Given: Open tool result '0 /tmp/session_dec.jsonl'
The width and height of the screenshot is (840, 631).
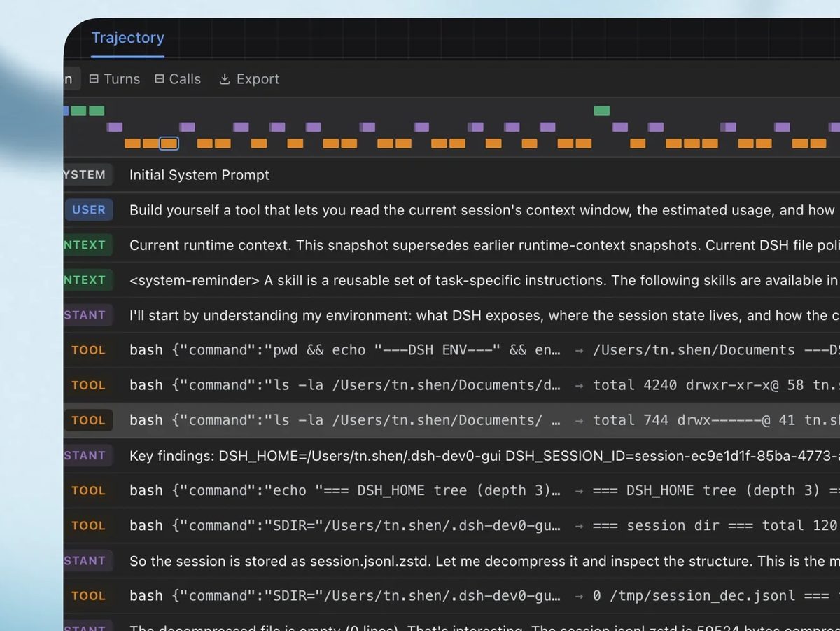Looking at the screenshot, I should click(451, 595).
